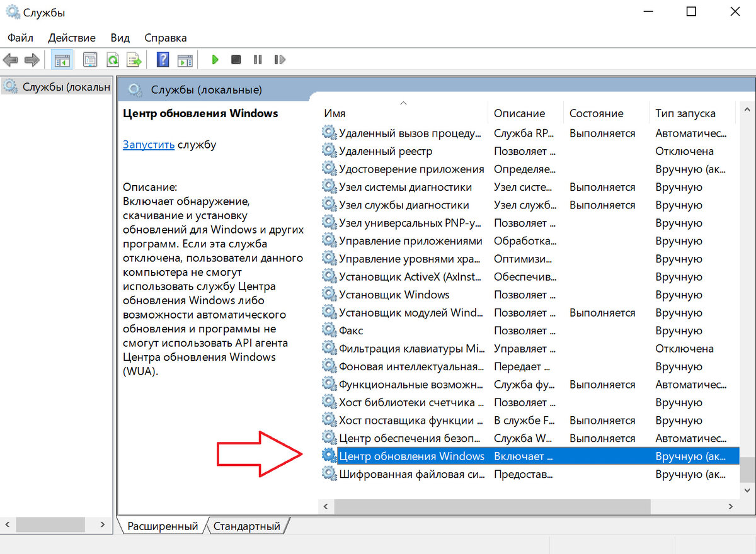The width and height of the screenshot is (756, 554).
Task: Click Выполняется state of Узел системы диагностики
Action: (x=602, y=186)
